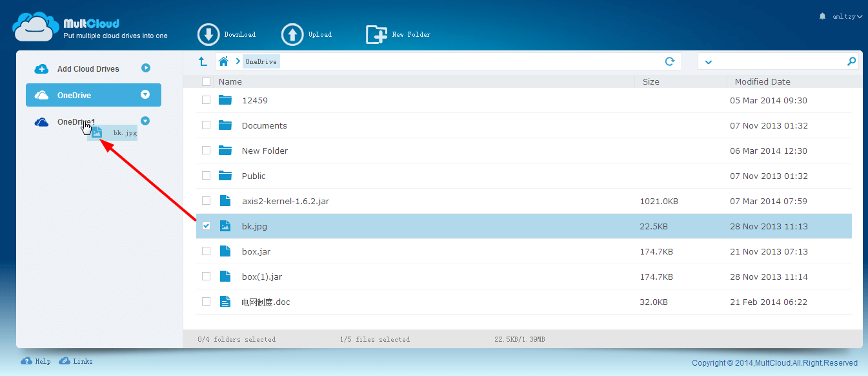Check the axis2-kernel-1.6.2.jar checkbox
The image size is (868, 376).
point(206,201)
